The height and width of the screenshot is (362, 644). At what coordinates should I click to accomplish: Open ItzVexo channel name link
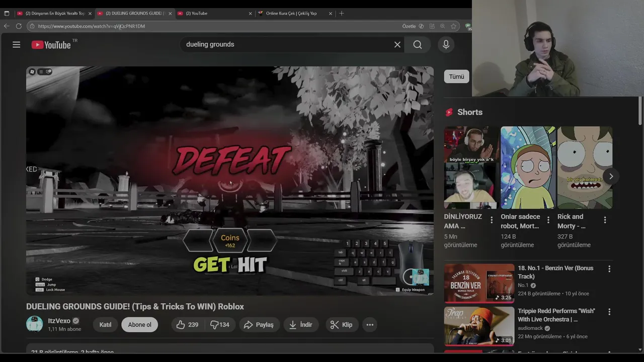click(59, 321)
